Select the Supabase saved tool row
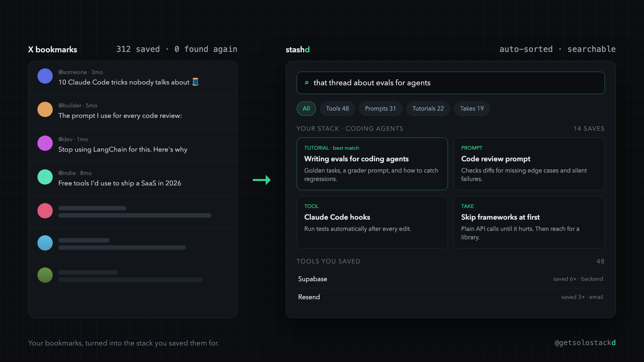This screenshot has height=362, width=644. [x=451, y=279]
